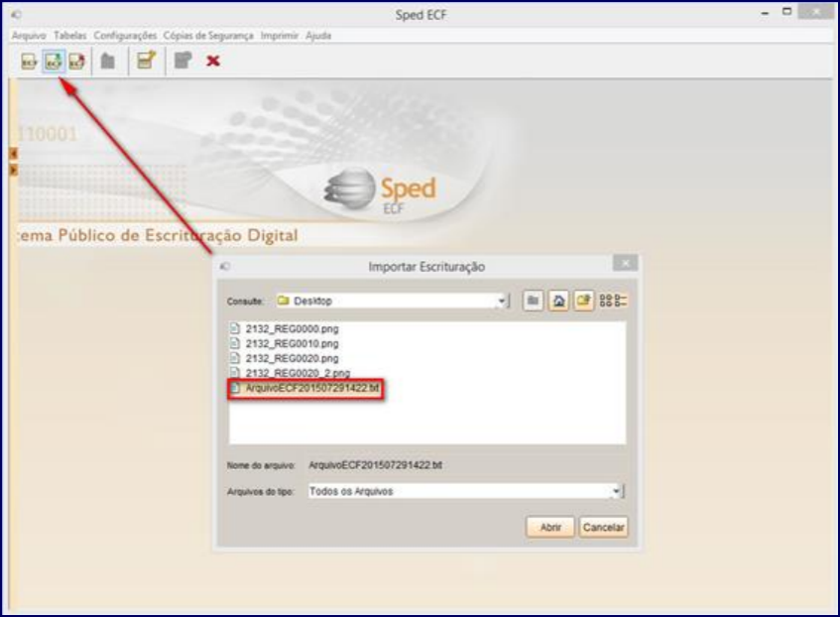Select file ArquivoECF201507291422.txt in list
This screenshot has width=840, height=617.
[x=311, y=388]
